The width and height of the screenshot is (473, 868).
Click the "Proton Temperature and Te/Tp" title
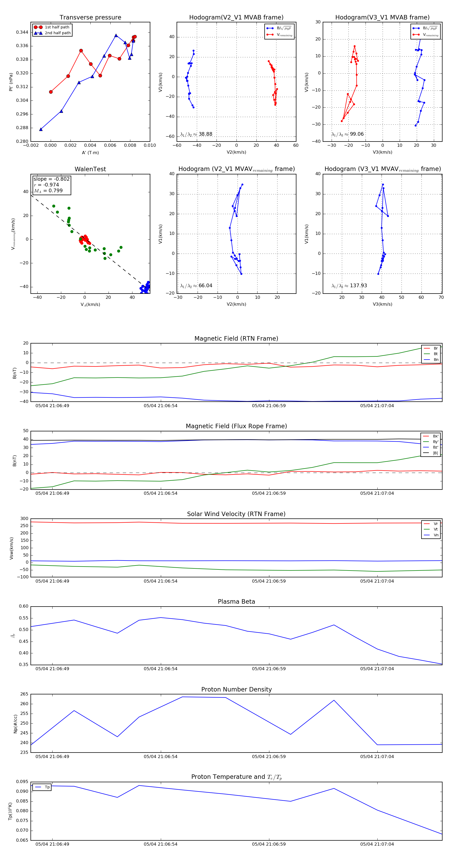point(236,777)
